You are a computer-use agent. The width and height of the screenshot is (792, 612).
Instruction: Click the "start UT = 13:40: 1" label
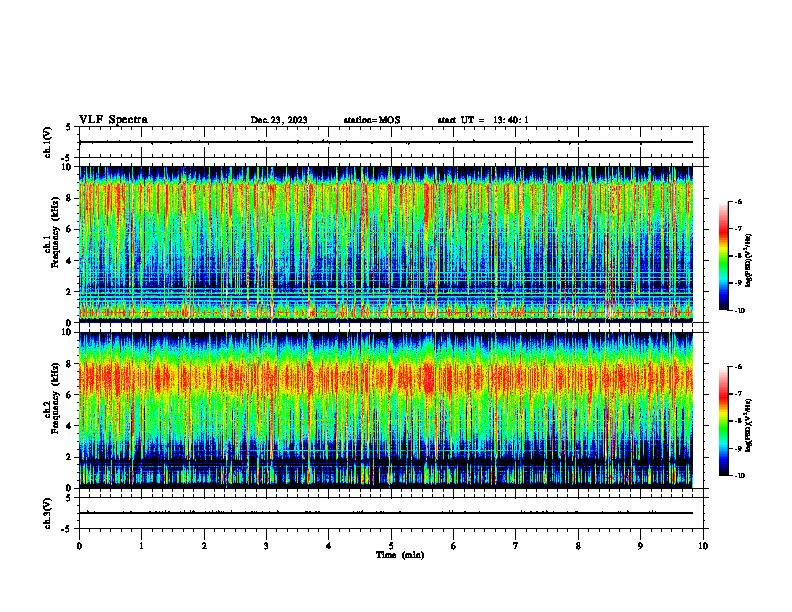coord(483,120)
